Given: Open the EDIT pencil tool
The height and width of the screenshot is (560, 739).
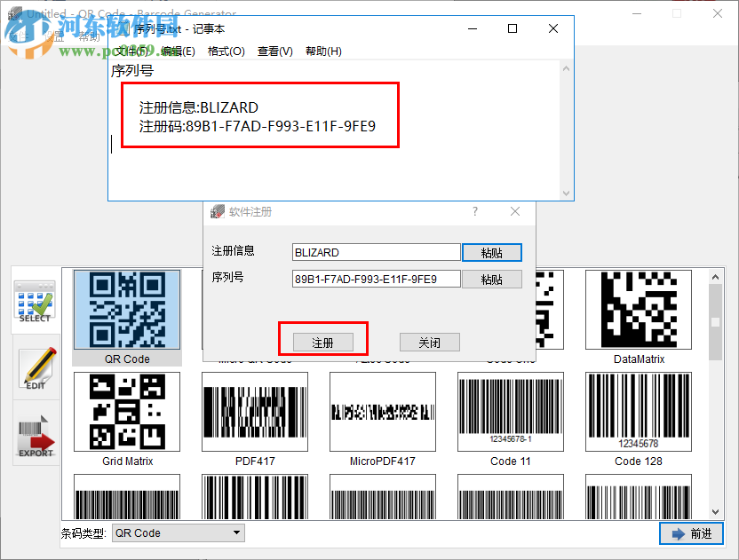Looking at the screenshot, I should coord(35,370).
